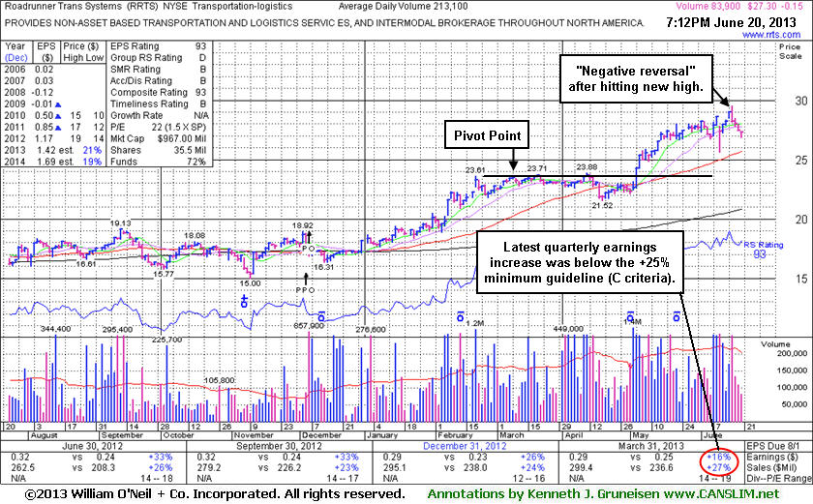Click the EPS Due 8/1 label

(x=772, y=446)
